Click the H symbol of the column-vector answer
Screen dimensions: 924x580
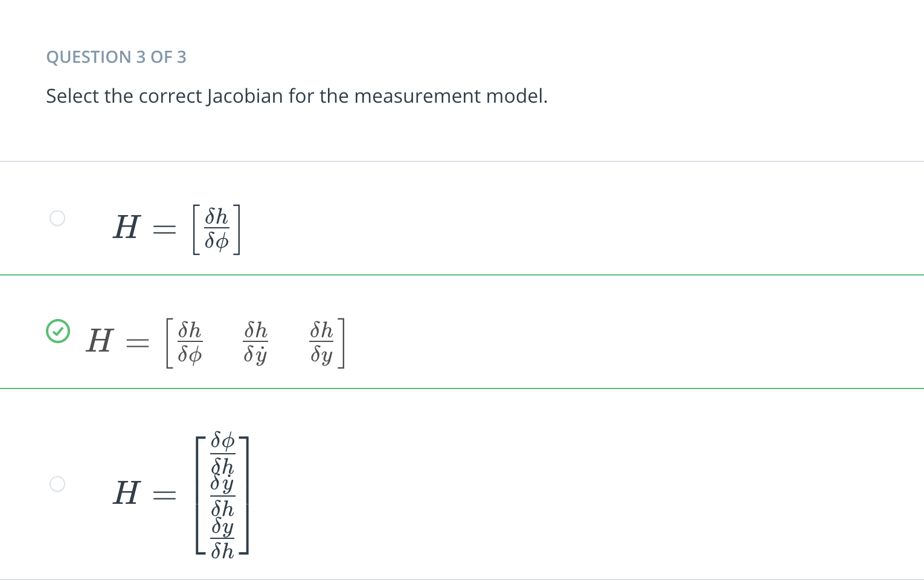[127, 493]
